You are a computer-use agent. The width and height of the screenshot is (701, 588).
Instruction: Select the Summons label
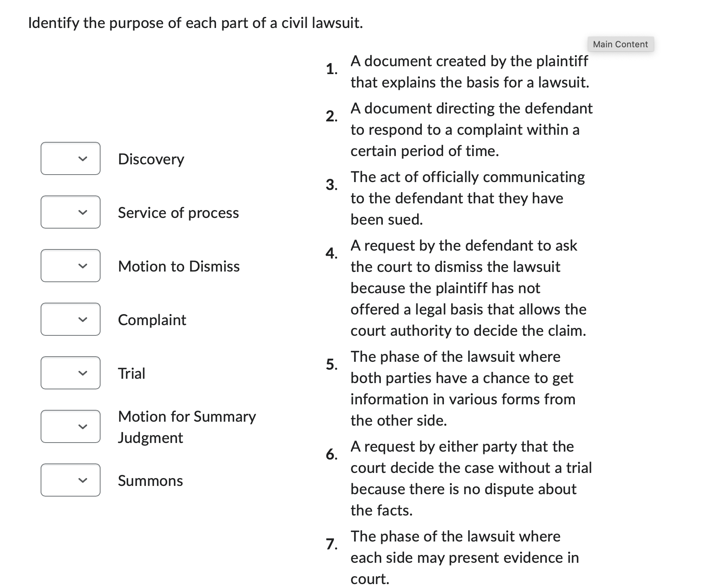click(x=149, y=480)
